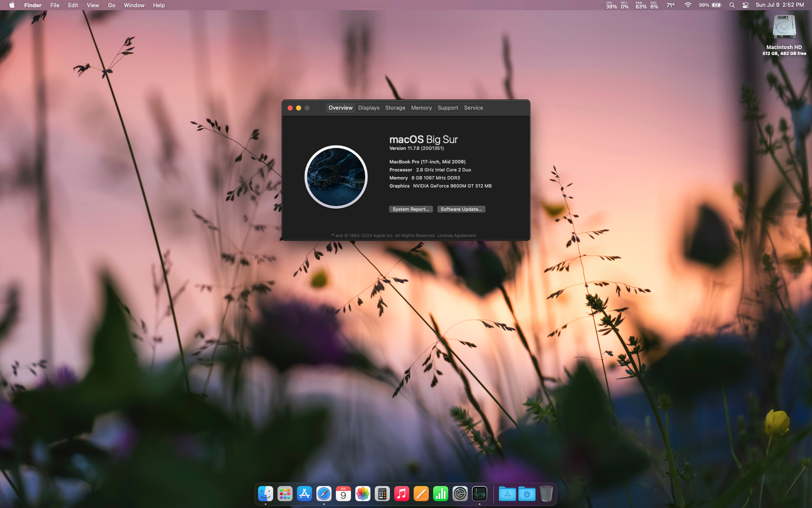Open Calendar showing Jul 9
The height and width of the screenshot is (508, 812).
coord(343,494)
